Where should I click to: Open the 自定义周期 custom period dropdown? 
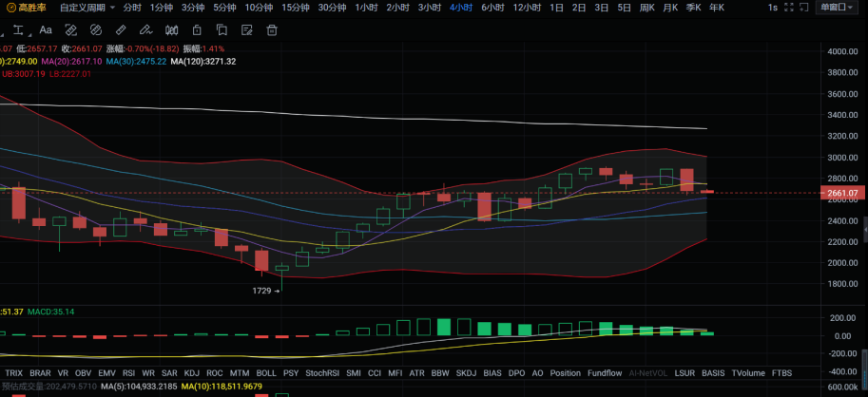87,8
